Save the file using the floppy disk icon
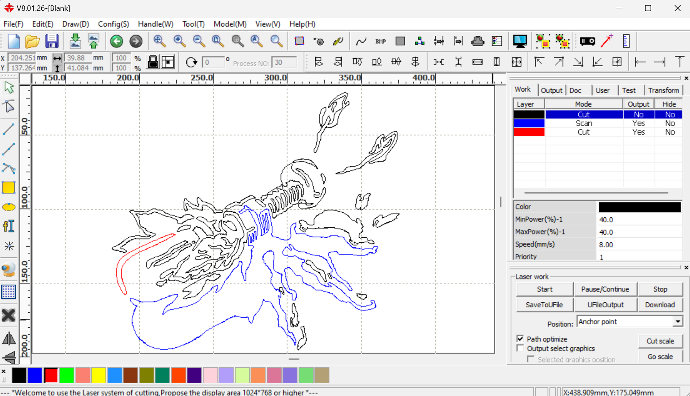This screenshot has width=690, height=396. (52, 41)
